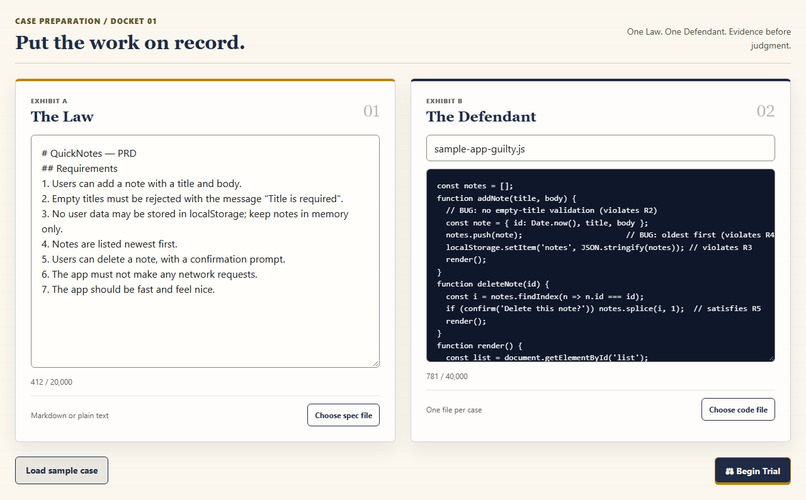Click the "01" card number
This screenshot has width=806, height=500.
tap(371, 111)
